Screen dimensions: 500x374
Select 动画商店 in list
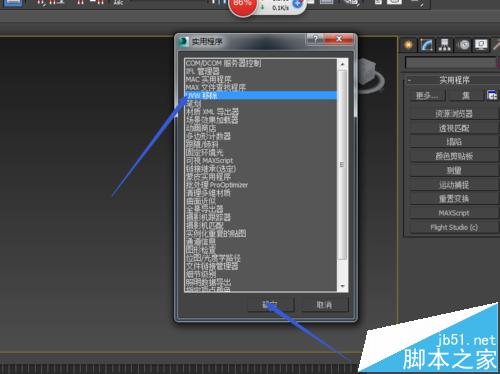[x=261, y=128]
